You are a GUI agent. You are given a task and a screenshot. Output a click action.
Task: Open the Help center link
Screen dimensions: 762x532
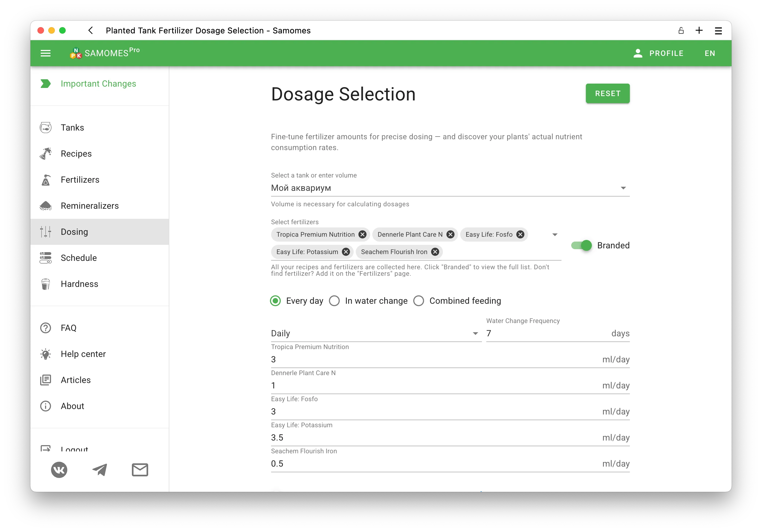tap(83, 354)
